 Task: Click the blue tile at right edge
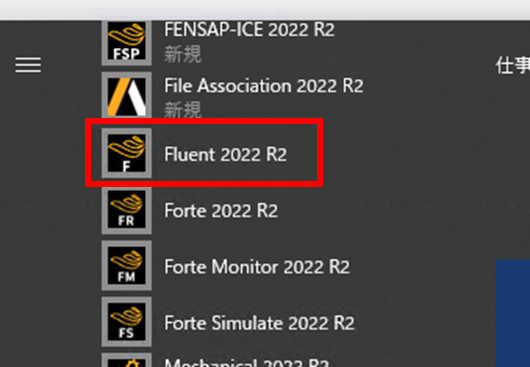(513, 313)
